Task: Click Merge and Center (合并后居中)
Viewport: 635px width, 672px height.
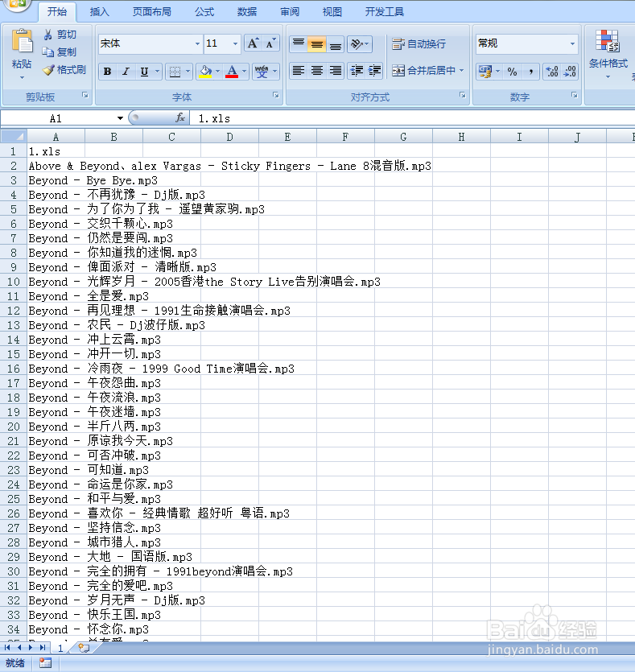Action: 423,71
